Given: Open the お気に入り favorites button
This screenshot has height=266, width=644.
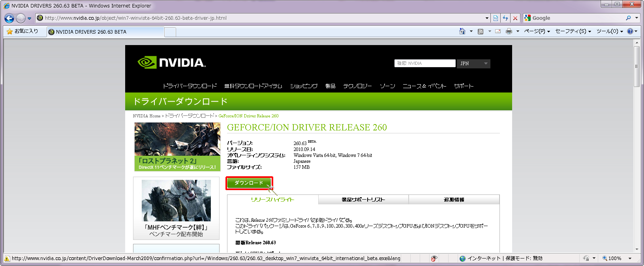Looking at the screenshot, I should tap(23, 31).
